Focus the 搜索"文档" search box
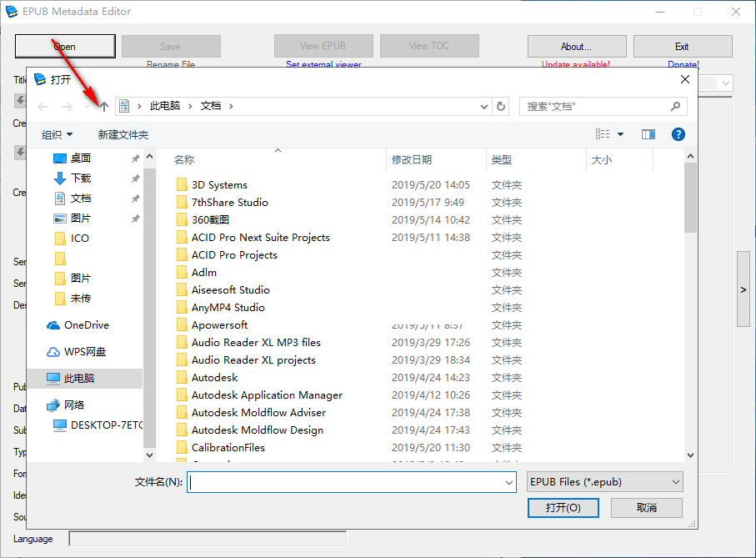The image size is (756, 558). (x=603, y=106)
